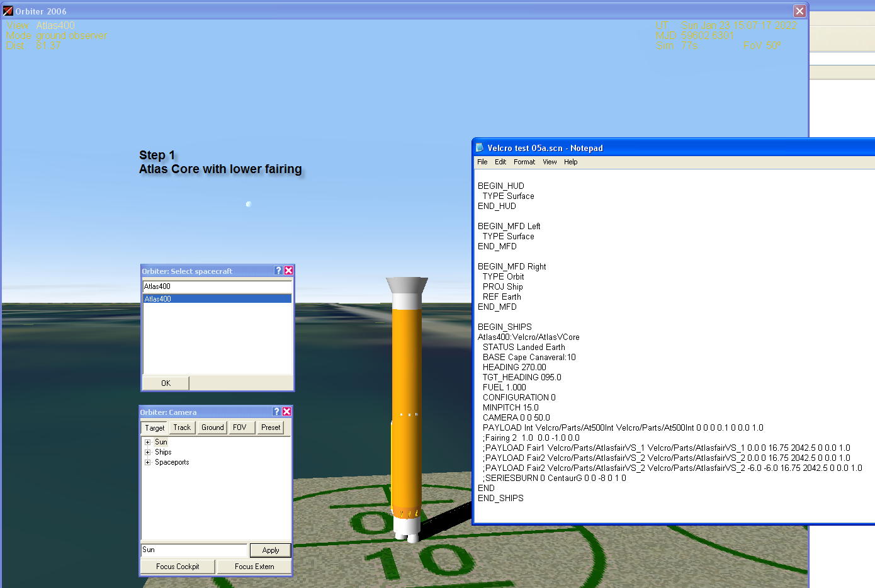Select highlighted Atlas400 in spacecraft list
Viewport: 875px width, 588px height.
(x=217, y=299)
